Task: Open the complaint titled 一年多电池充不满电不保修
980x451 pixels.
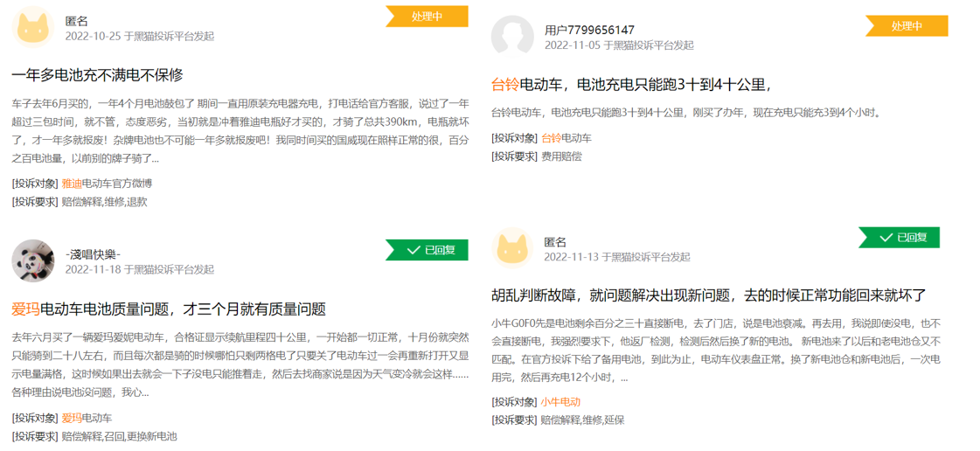Action: [x=97, y=75]
